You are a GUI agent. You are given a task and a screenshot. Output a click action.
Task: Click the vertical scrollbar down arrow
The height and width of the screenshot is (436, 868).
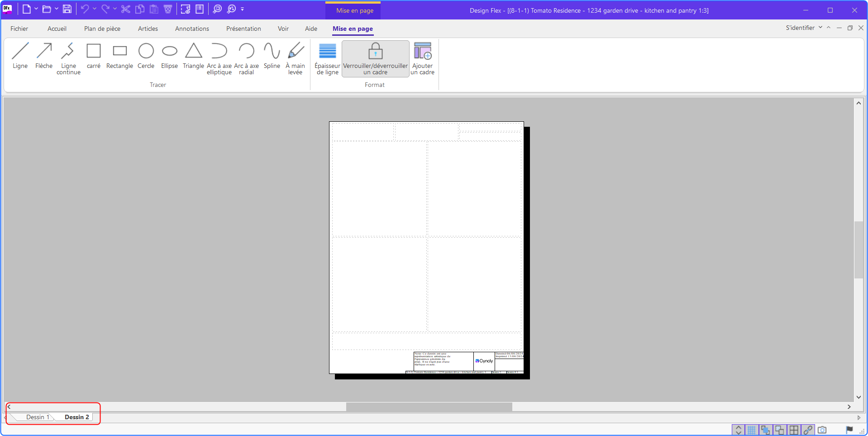858,397
